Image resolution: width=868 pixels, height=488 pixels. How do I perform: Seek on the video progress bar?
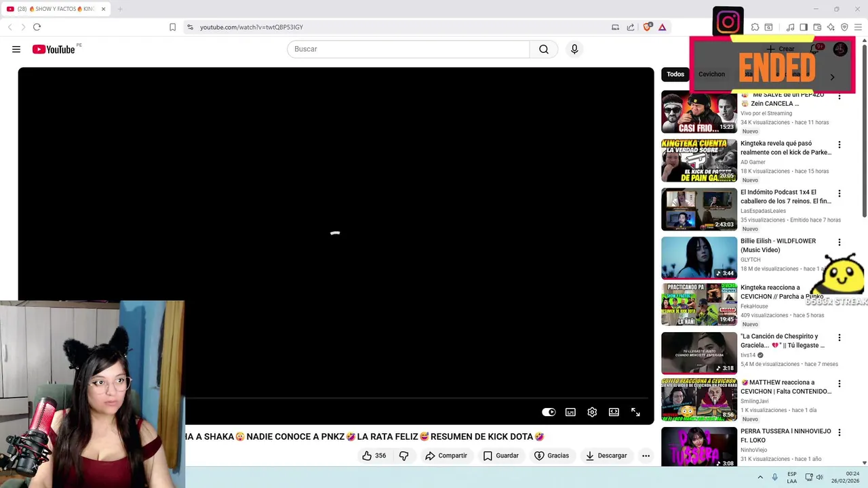click(x=336, y=399)
